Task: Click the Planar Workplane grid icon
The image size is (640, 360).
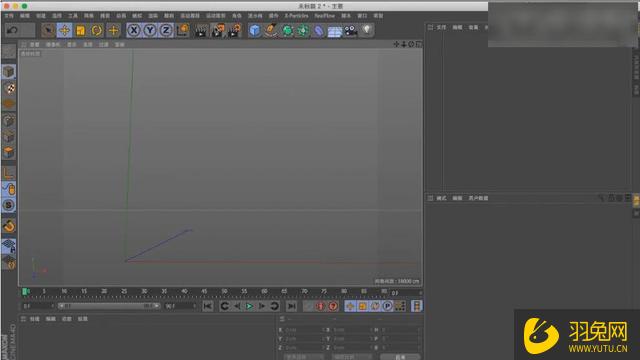Action: point(9,246)
